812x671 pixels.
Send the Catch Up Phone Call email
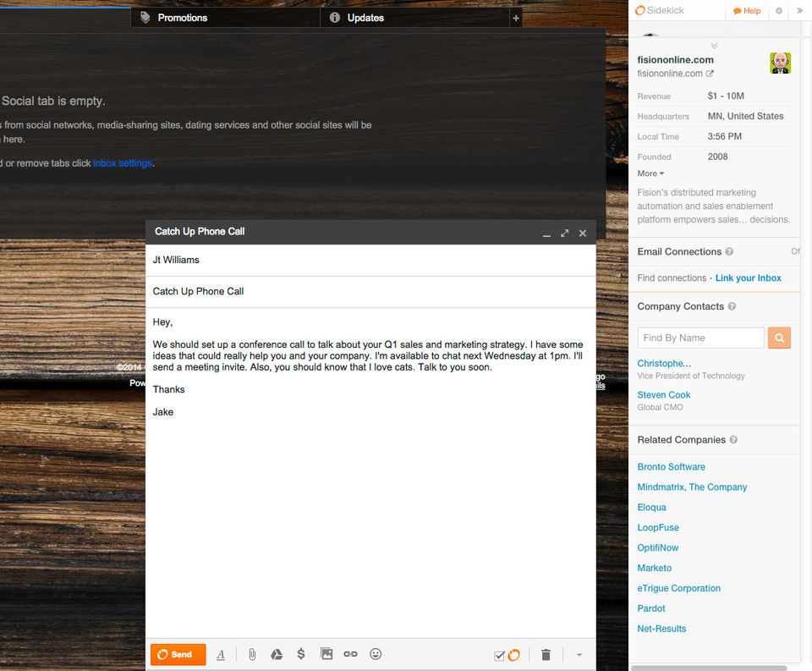178,654
